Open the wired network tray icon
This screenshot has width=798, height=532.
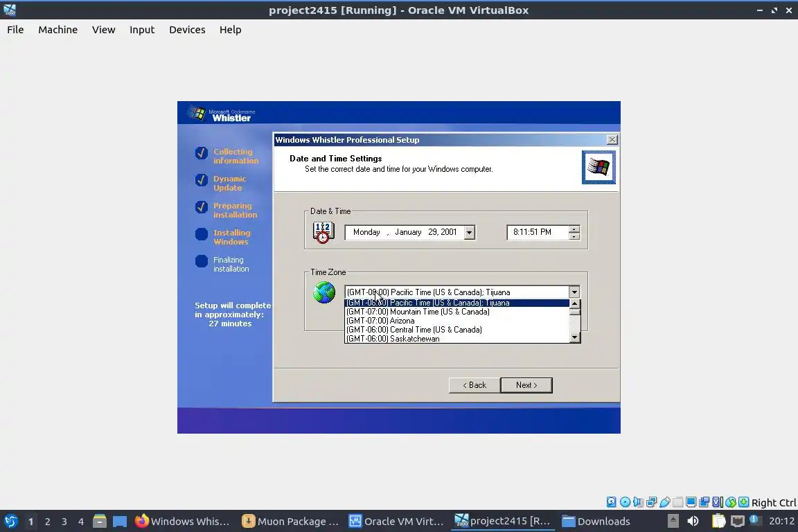click(737, 521)
